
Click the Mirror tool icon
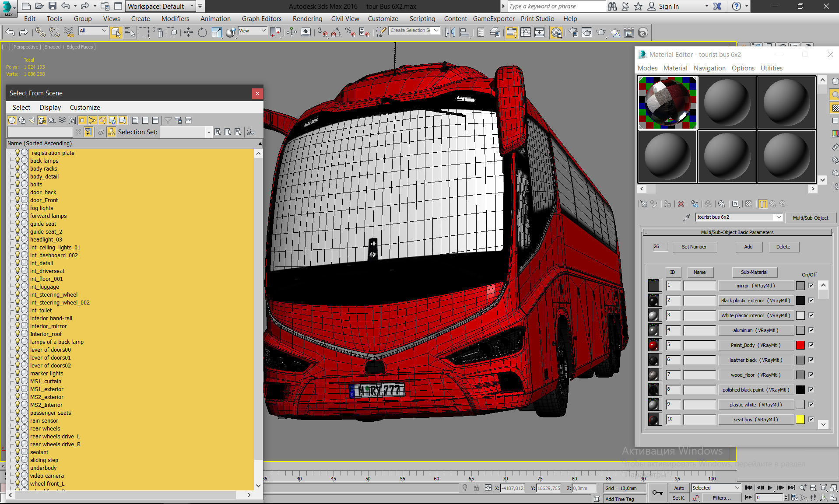(450, 32)
